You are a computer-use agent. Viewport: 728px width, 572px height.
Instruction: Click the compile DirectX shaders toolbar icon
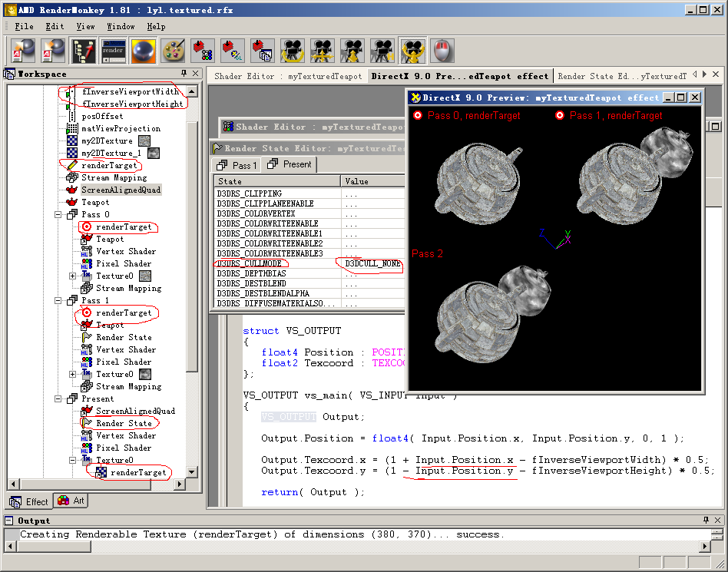[x=203, y=51]
